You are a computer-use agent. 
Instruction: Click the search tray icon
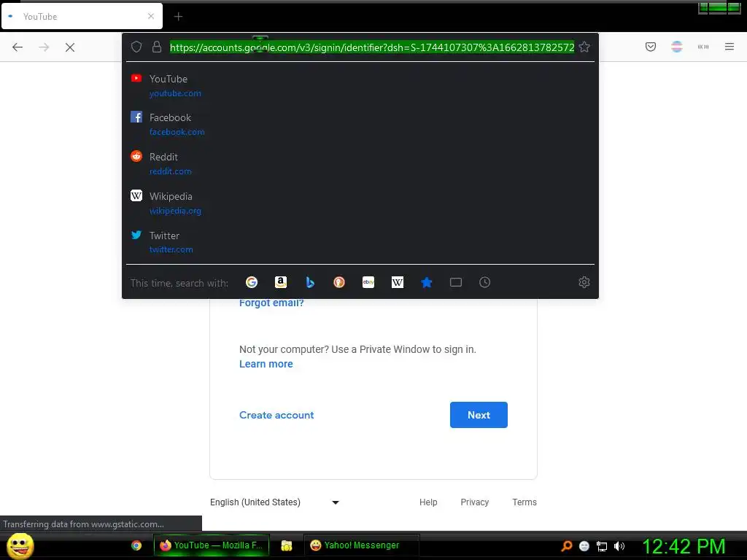click(566, 545)
